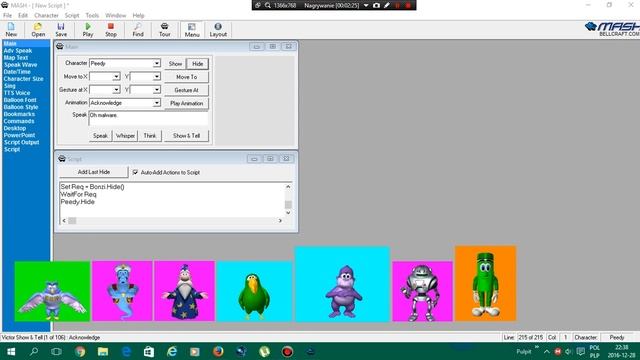Click the Think button
The height and width of the screenshot is (360, 640).
[150, 136]
